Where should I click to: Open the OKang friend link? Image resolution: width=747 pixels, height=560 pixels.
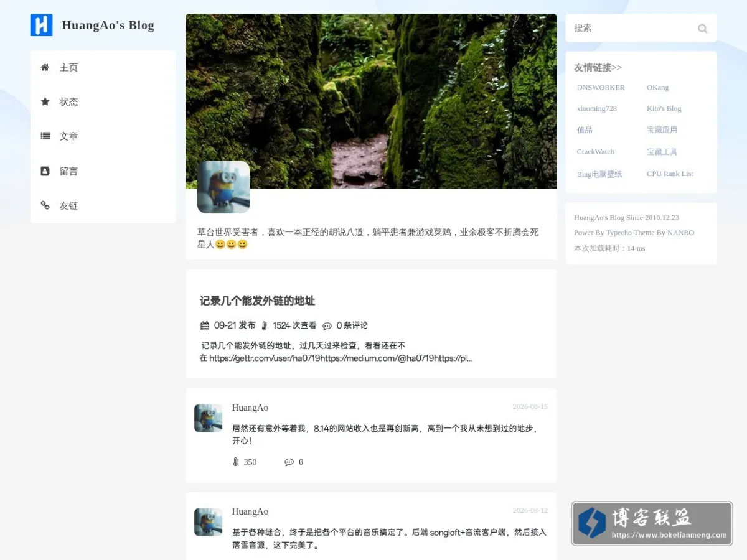[657, 88]
